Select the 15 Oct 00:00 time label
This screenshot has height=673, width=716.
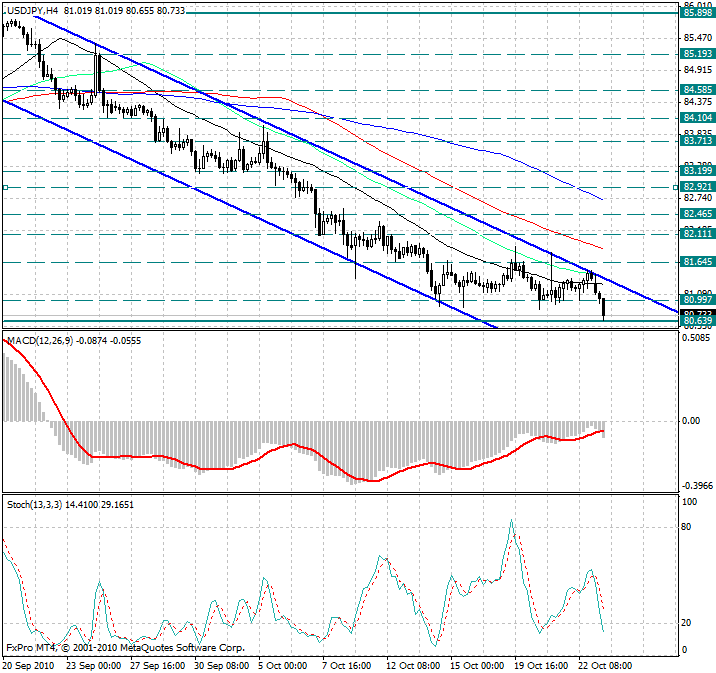coord(477,666)
